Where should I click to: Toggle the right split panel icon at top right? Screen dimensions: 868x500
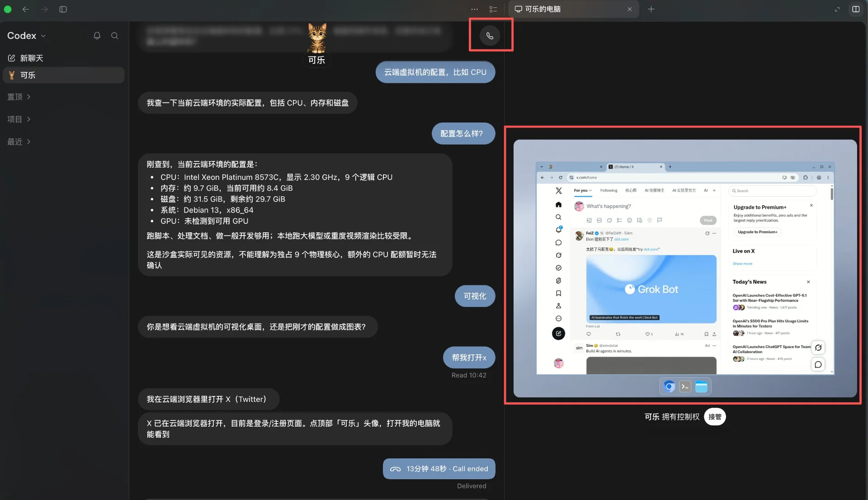(856, 9)
